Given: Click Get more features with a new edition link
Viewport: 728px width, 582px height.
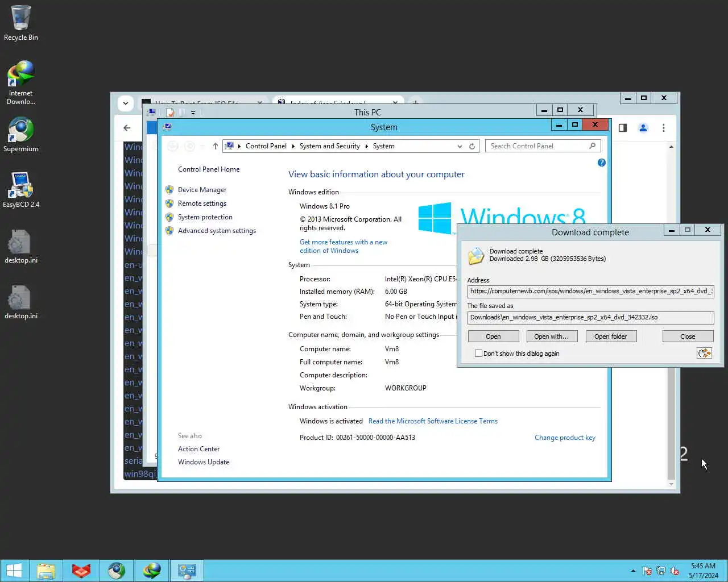Looking at the screenshot, I should (344, 246).
